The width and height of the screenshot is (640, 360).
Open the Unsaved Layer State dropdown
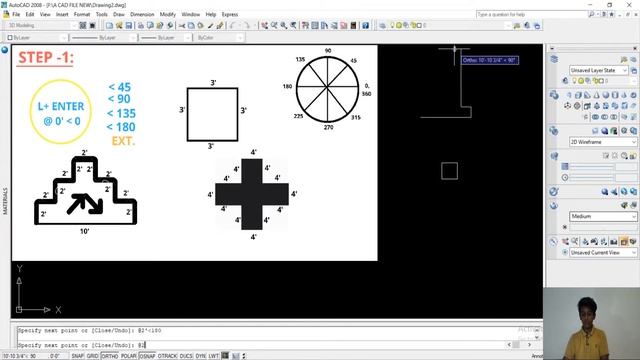tap(598, 70)
